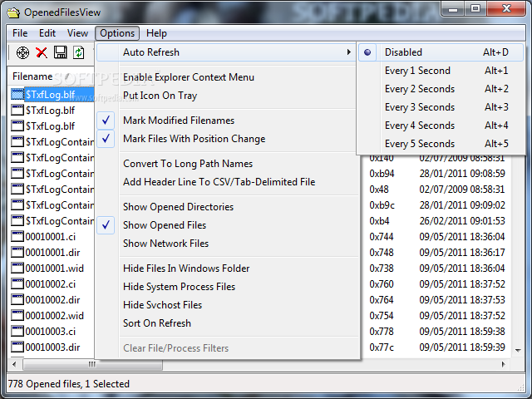Close the OpenedFilesView window
The height and width of the screenshot is (399, 532).
point(506,8)
